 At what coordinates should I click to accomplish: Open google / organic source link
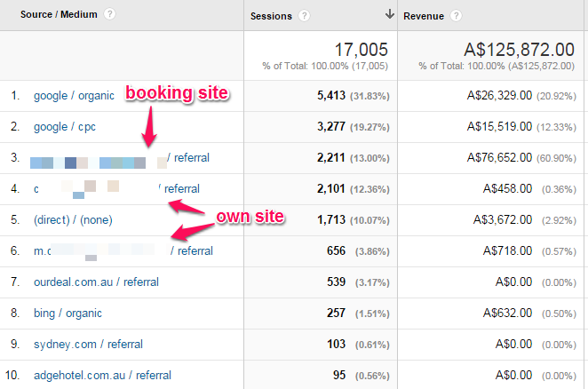point(68,96)
